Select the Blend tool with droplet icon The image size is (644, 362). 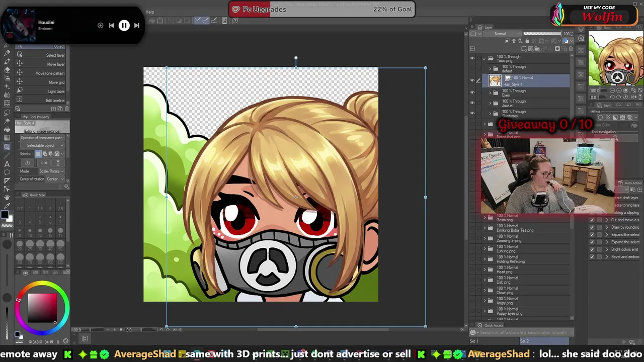coord(7,95)
